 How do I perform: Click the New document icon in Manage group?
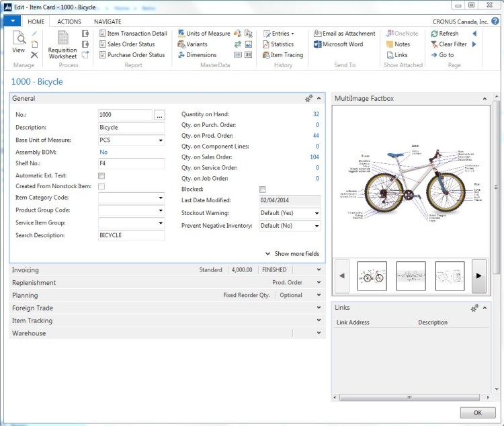click(x=34, y=44)
